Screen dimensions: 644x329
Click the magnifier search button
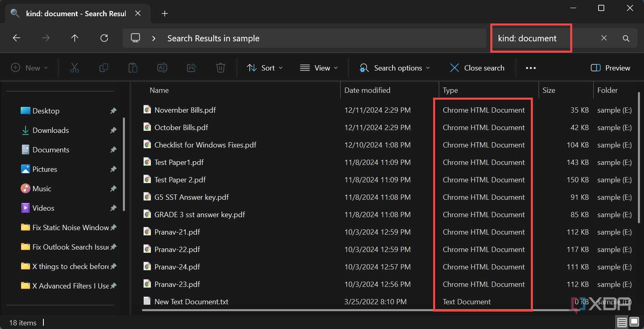click(x=626, y=38)
